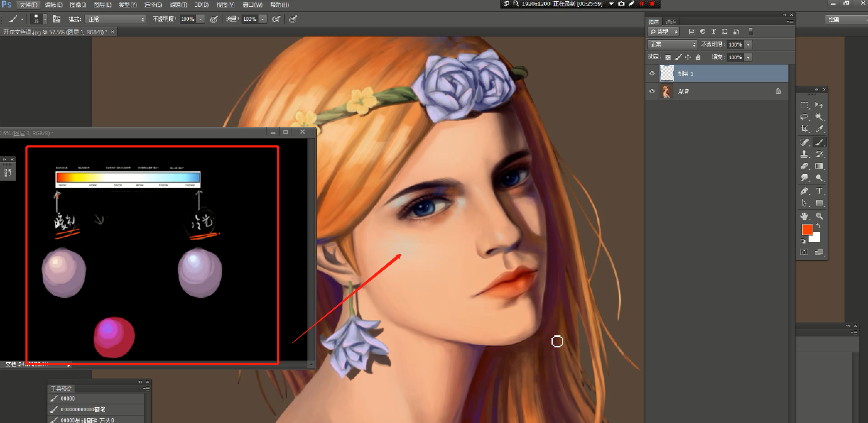Click the orange foreground color swatch
The image size is (868, 423).
click(807, 229)
